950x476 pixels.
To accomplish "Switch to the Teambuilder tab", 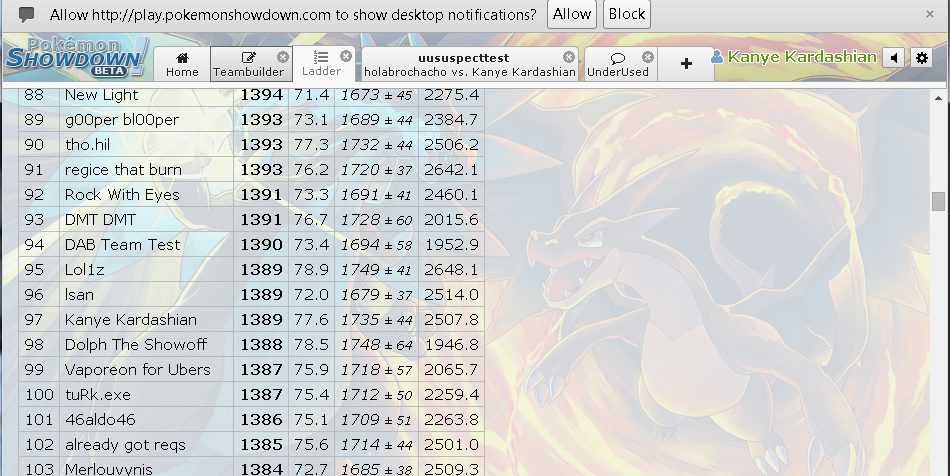I will [248, 64].
